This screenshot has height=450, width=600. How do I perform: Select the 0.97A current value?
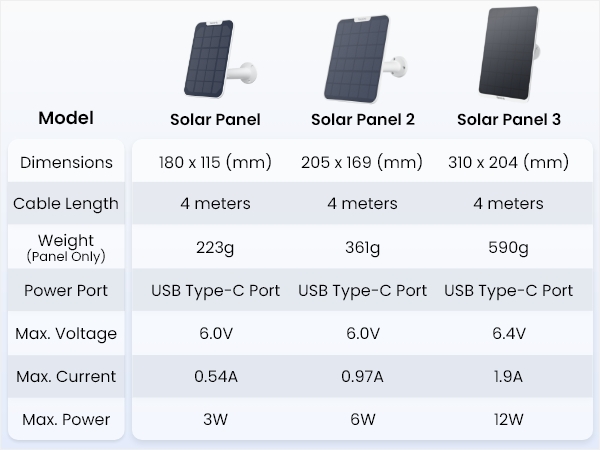[362, 377]
